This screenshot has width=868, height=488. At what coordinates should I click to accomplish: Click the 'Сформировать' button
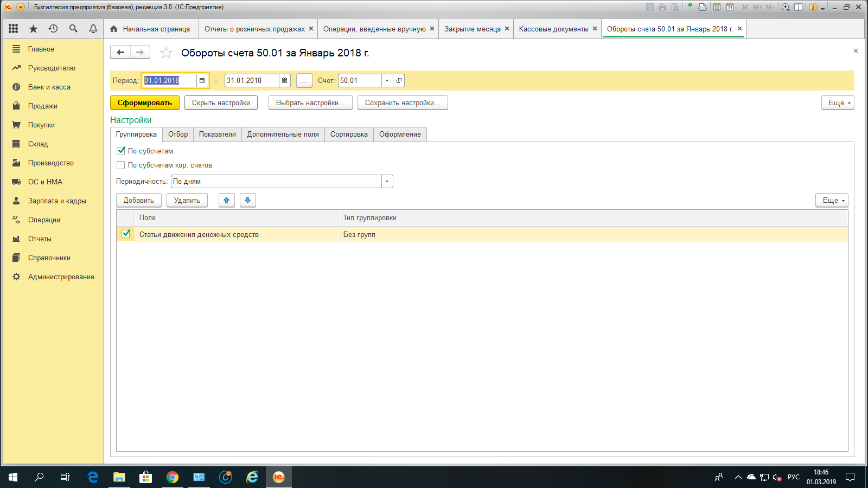click(x=145, y=102)
